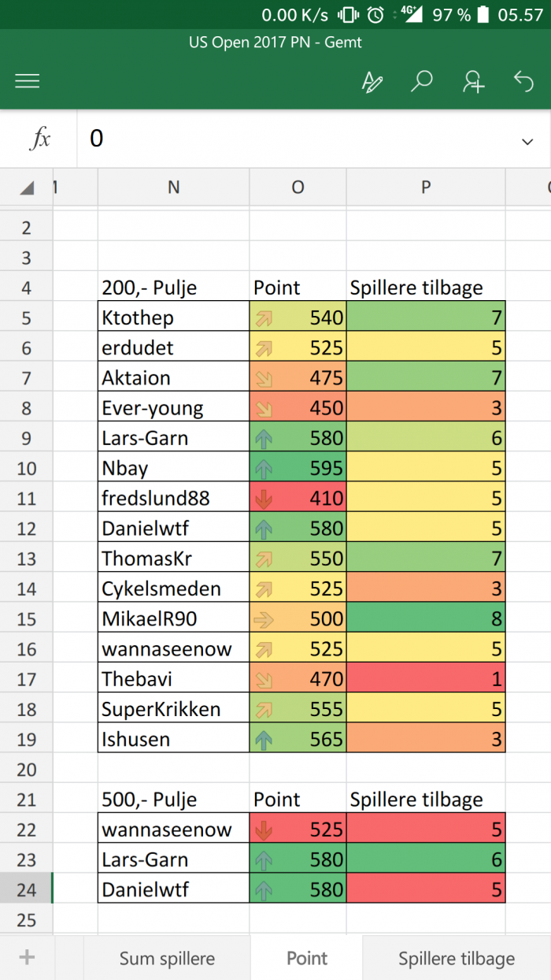Select the Point sheet tab
The width and height of the screenshot is (551, 980).
point(307,958)
